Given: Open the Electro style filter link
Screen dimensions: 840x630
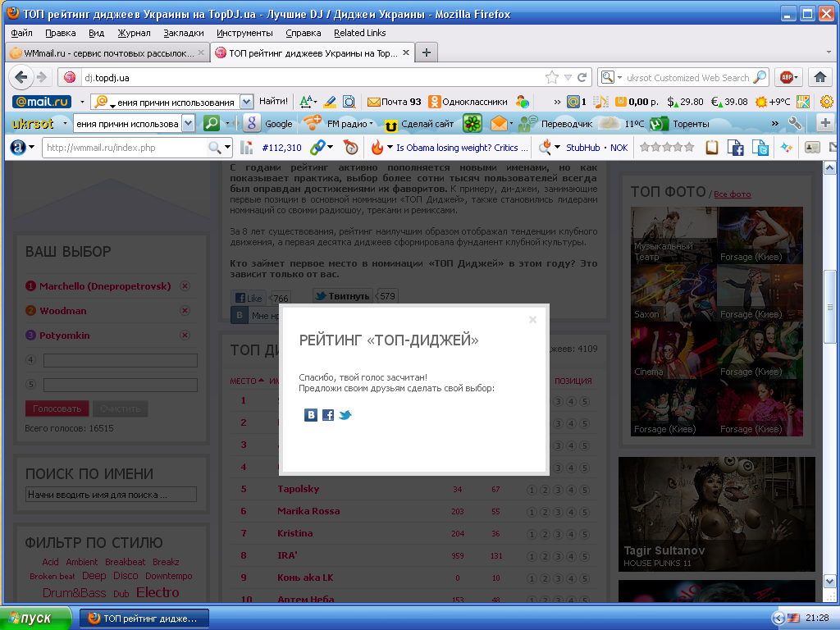Looking at the screenshot, I should 157,592.
